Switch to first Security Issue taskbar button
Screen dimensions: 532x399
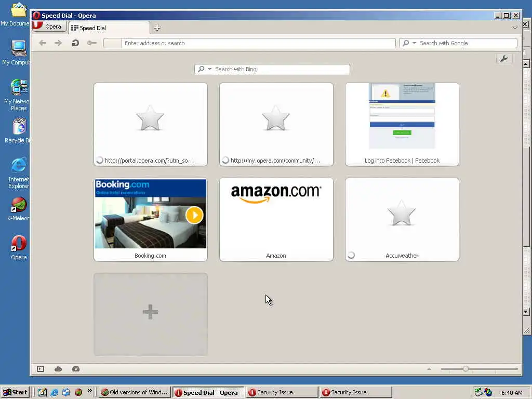(x=282, y=392)
